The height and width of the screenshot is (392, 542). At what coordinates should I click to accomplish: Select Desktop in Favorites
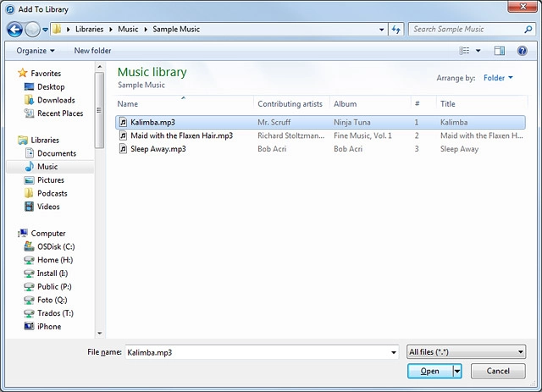(x=51, y=87)
